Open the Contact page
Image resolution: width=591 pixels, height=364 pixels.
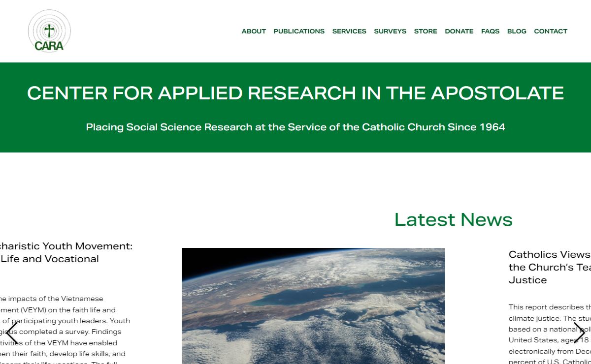click(551, 31)
